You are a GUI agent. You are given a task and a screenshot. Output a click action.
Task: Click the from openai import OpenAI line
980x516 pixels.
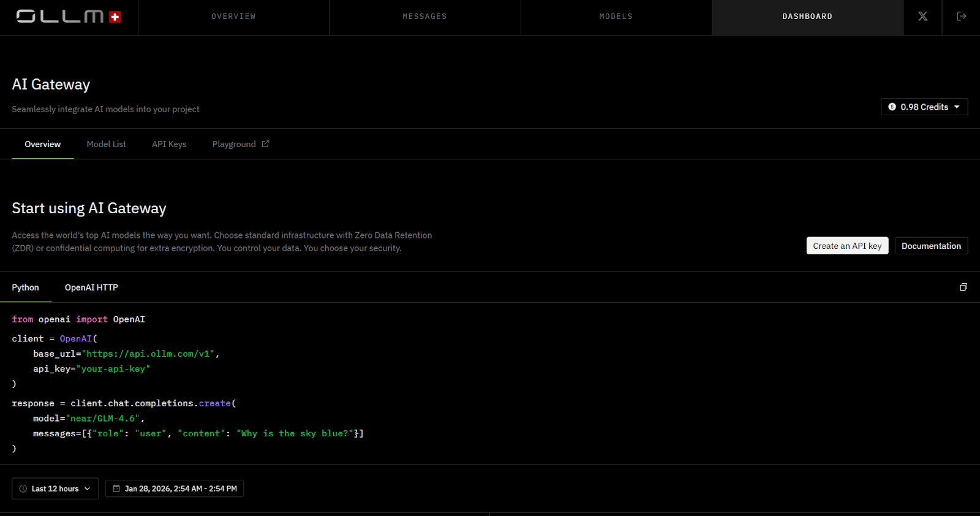pos(78,319)
